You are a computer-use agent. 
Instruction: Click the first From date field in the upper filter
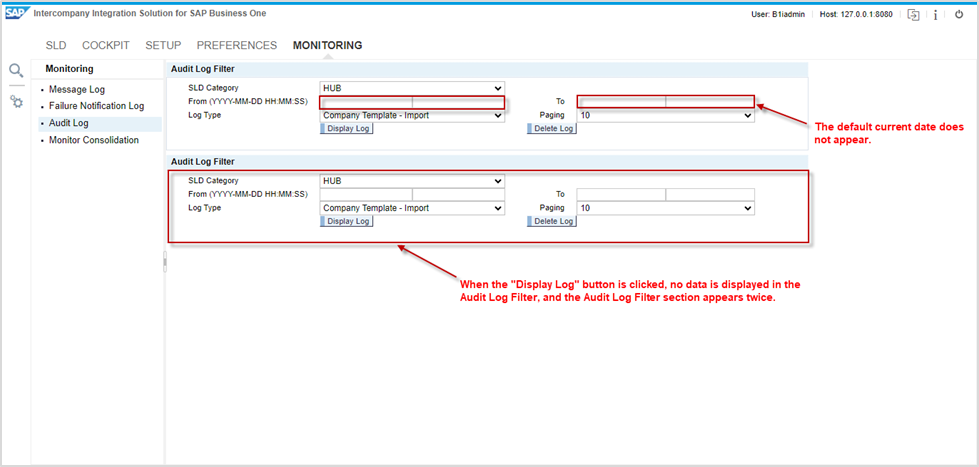click(x=366, y=102)
